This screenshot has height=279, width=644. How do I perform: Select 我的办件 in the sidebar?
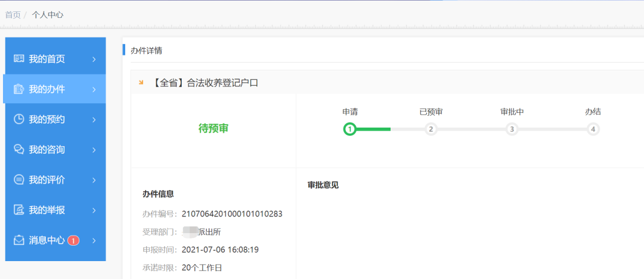point(54,89)
